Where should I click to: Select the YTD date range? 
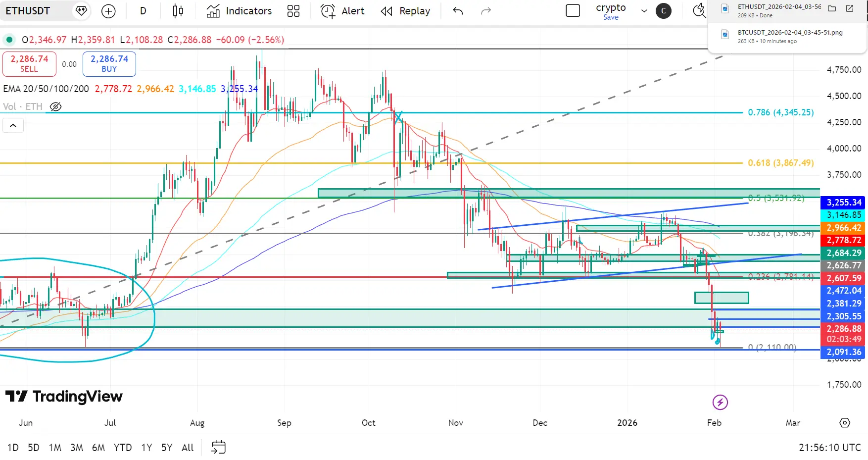[123, 448]
